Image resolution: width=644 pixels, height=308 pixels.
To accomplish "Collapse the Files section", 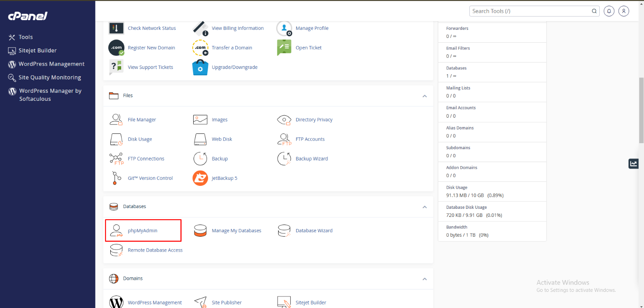I will [x=424, y=96].
